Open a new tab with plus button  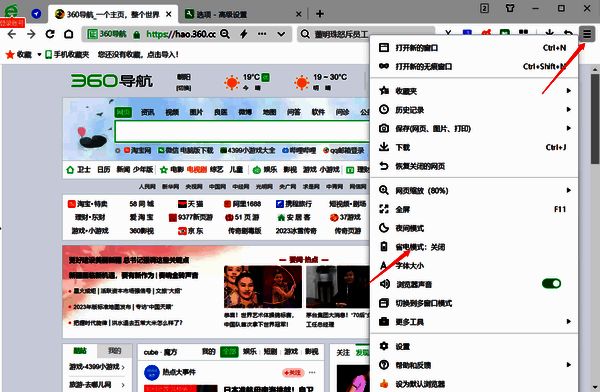click(320, 14)
